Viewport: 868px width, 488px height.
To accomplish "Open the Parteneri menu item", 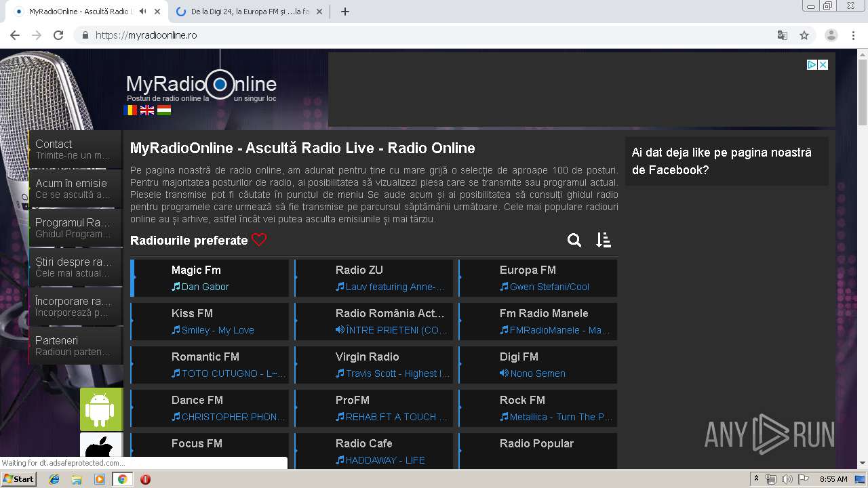I will [x=75, y=346].
